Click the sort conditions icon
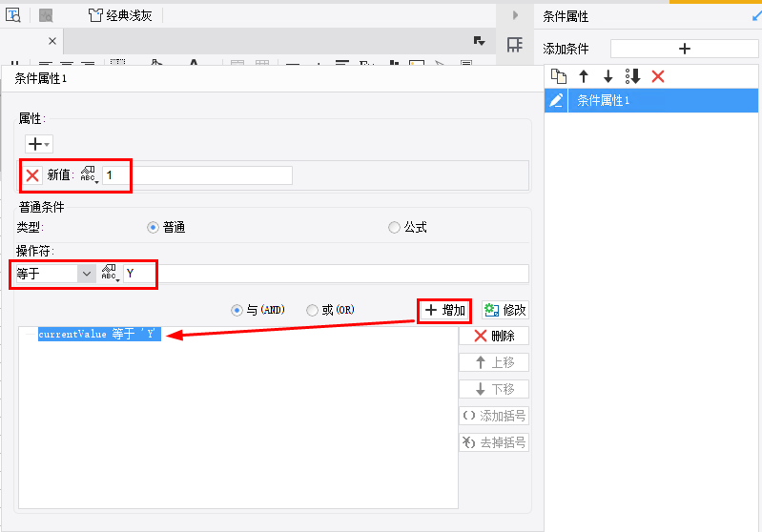 tap(632, 76)
